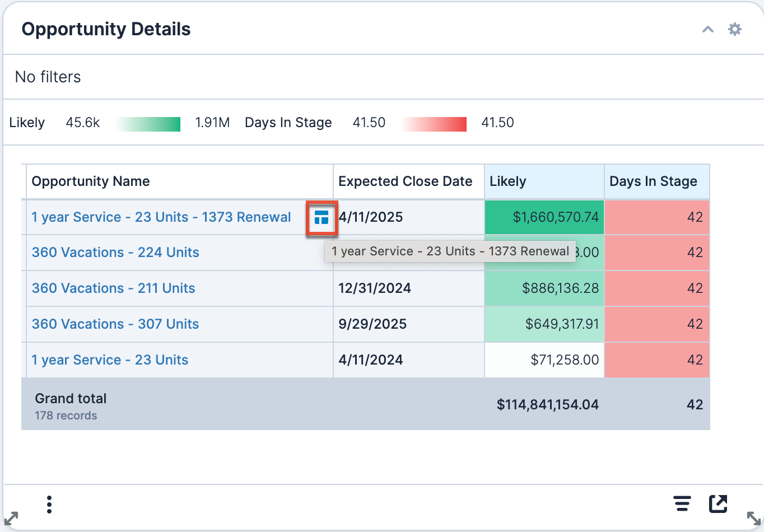The image size is (764, 532).
Task: Click the open-in-new-window export icon
Action: (718, 503)
